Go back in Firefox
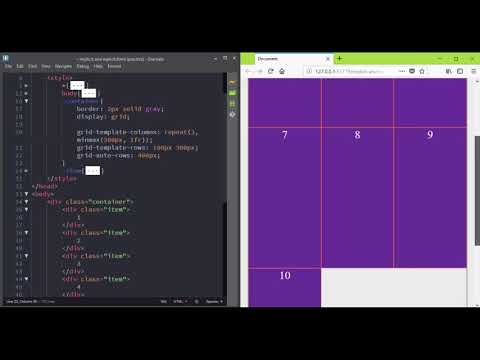This screenshot has height=360, width=480. pos(248,71)
